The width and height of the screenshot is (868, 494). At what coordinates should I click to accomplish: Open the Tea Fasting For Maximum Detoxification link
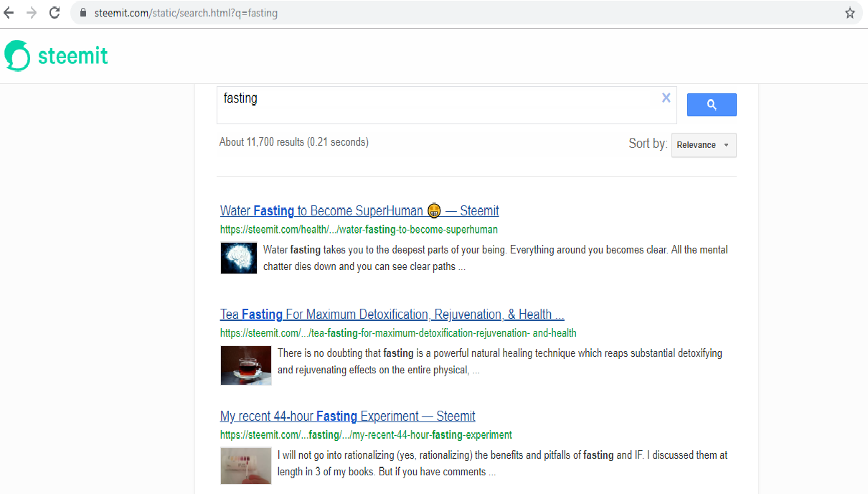(392, 314)
